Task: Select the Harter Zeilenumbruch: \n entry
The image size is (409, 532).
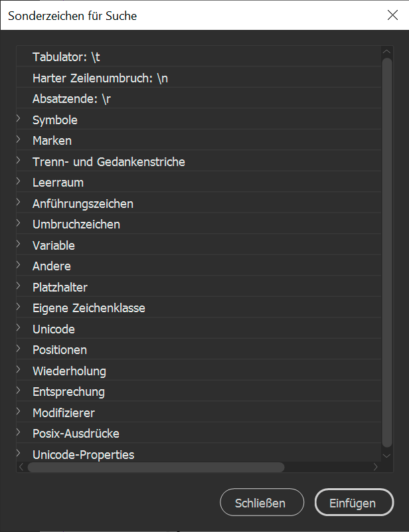Action: (x=199, y=78)
